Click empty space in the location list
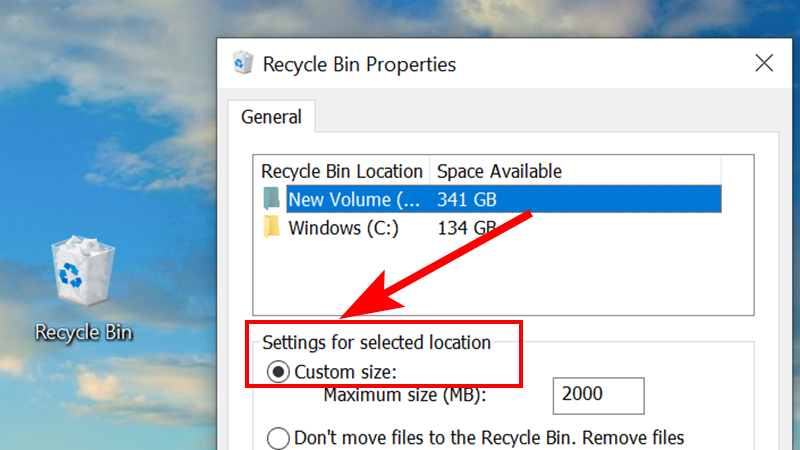Screen dimensions: 800x450 point(503,278)
